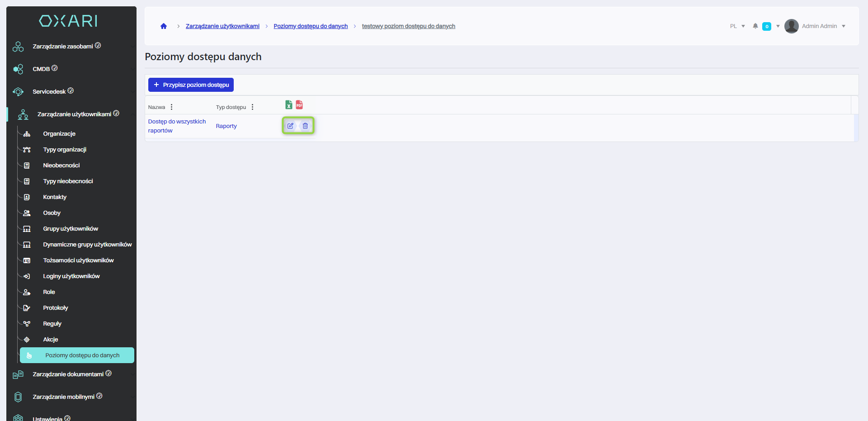Select Grupy użytkowników in sidebar
The width and height of the screenshot is (868, 421).
(71, 229)
